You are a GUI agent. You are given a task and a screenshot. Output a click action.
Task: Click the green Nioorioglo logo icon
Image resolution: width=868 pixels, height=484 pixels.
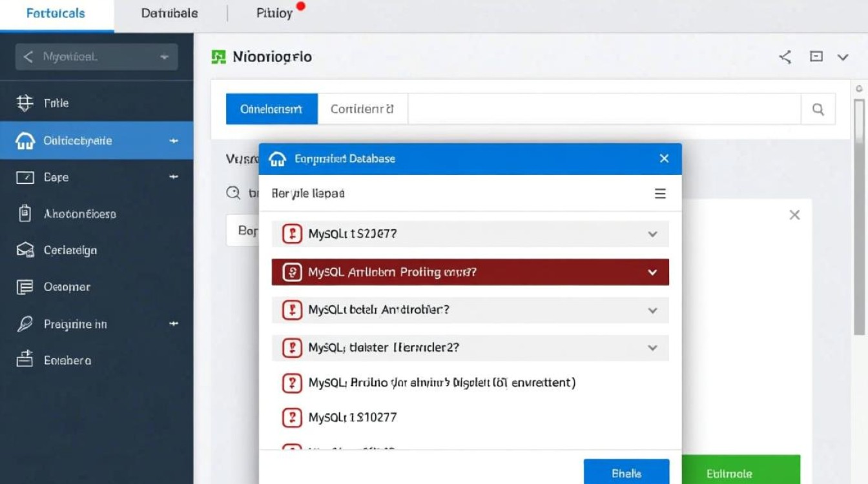(x=219, y=57)
